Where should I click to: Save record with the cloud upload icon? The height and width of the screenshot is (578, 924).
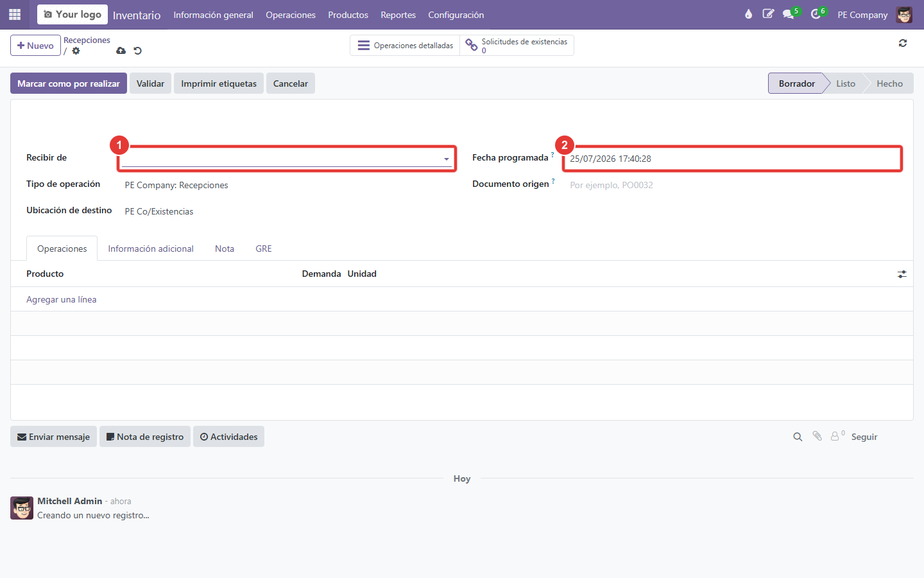tap(121, 51)
